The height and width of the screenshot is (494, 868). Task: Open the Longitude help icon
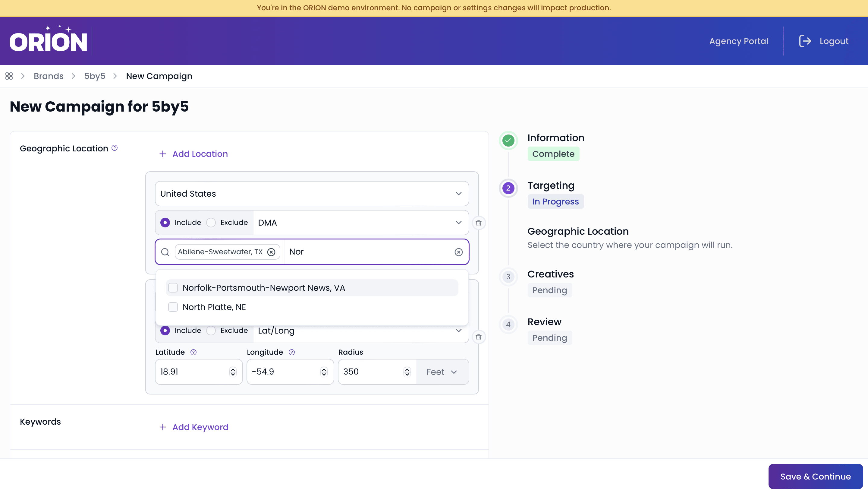click(x=292, y=352)
